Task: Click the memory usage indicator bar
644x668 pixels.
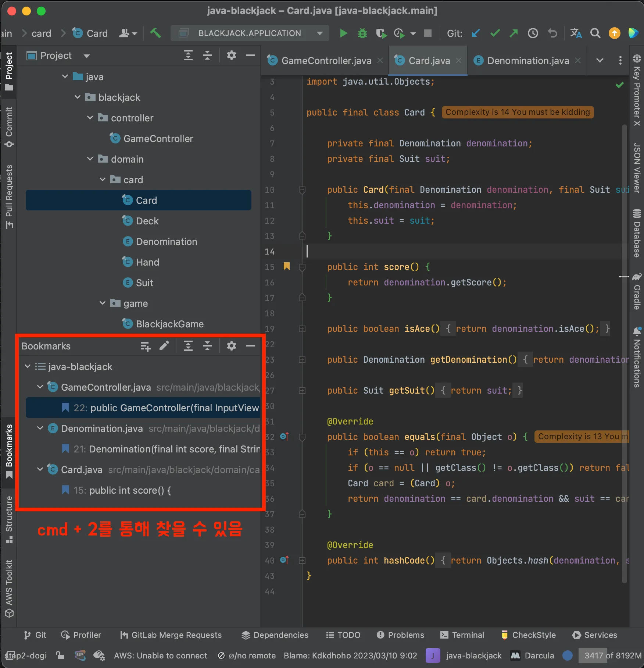Action: [610, 655]
